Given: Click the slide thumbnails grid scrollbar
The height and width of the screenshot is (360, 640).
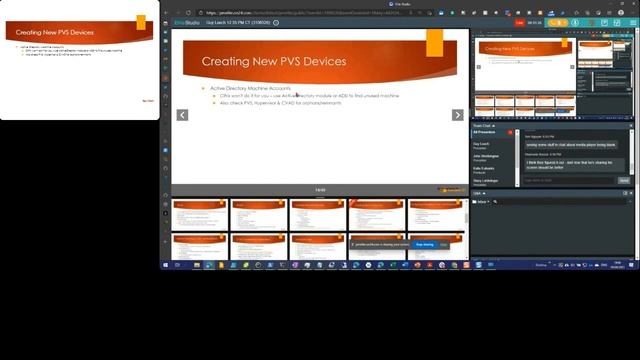Looking at the screenshot, I should [x=466, y=229].
